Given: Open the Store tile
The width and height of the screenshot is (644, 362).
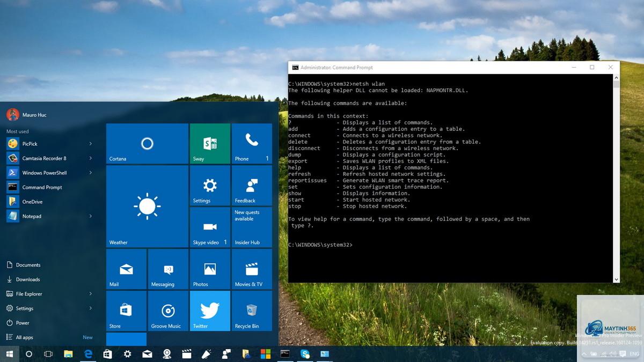Looking at the screenshot, I should tap(126, 311).
